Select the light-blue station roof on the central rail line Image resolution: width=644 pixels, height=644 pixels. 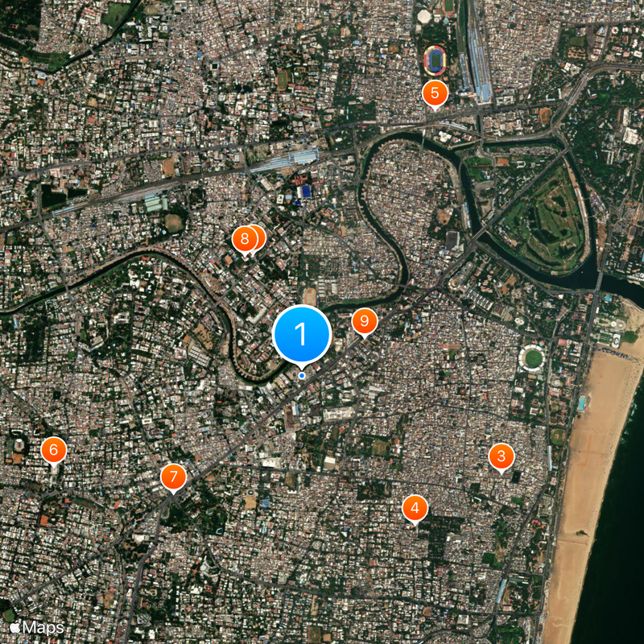click(x=304, y=157)
